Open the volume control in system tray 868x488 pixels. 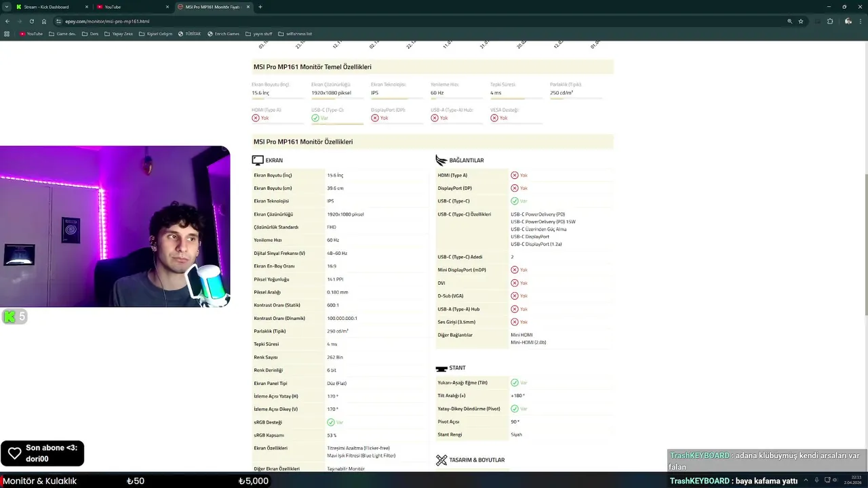835,481
